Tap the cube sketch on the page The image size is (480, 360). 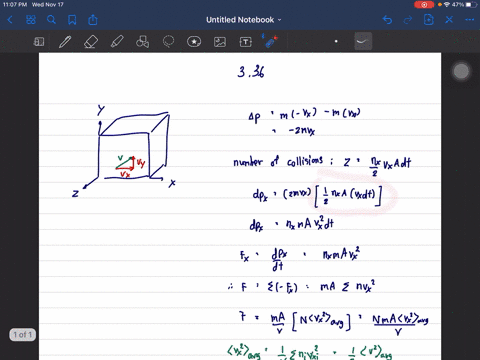pos(133,145)
